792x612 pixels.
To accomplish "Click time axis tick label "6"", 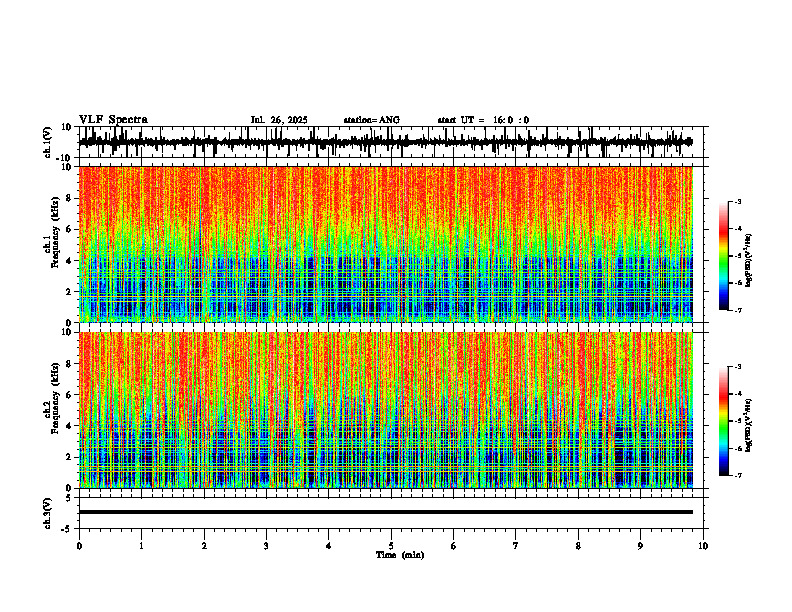I will pos(454,546).
